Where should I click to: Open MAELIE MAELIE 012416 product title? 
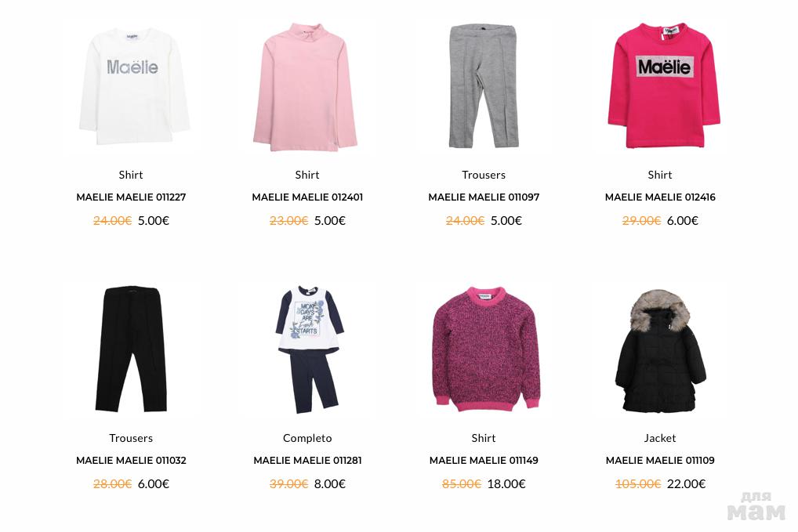660,197
